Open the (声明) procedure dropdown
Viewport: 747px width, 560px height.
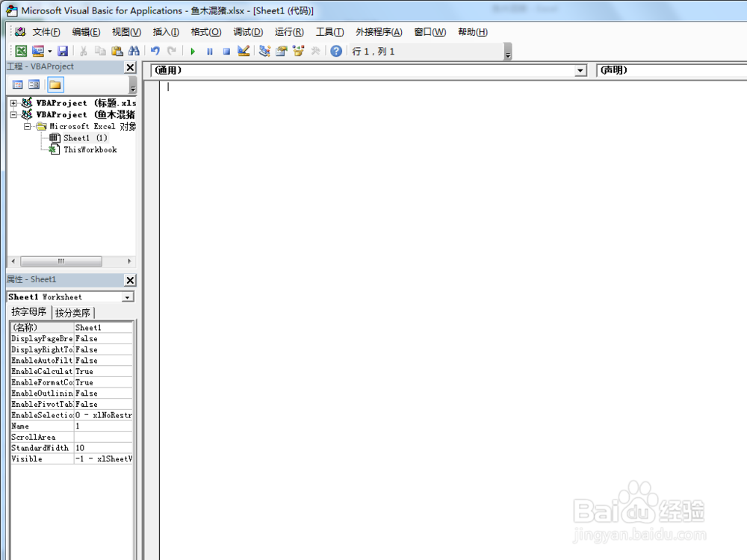click(x=672, y=70)
